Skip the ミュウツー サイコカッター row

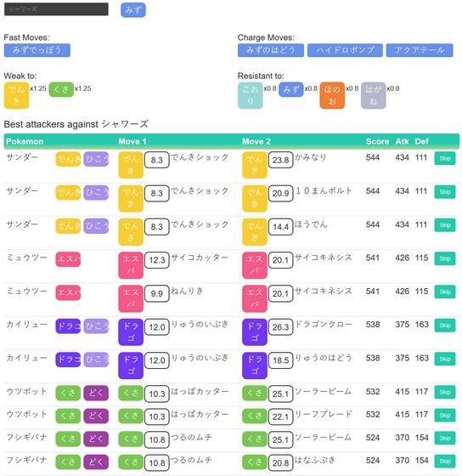(x=445, y=258)
